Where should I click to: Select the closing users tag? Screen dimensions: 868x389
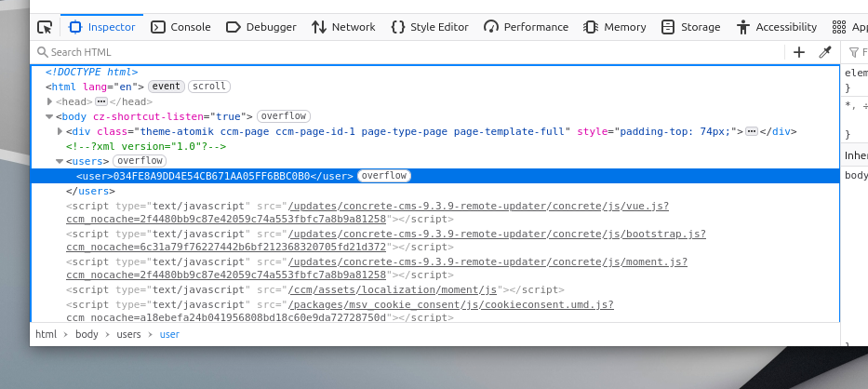90,191
